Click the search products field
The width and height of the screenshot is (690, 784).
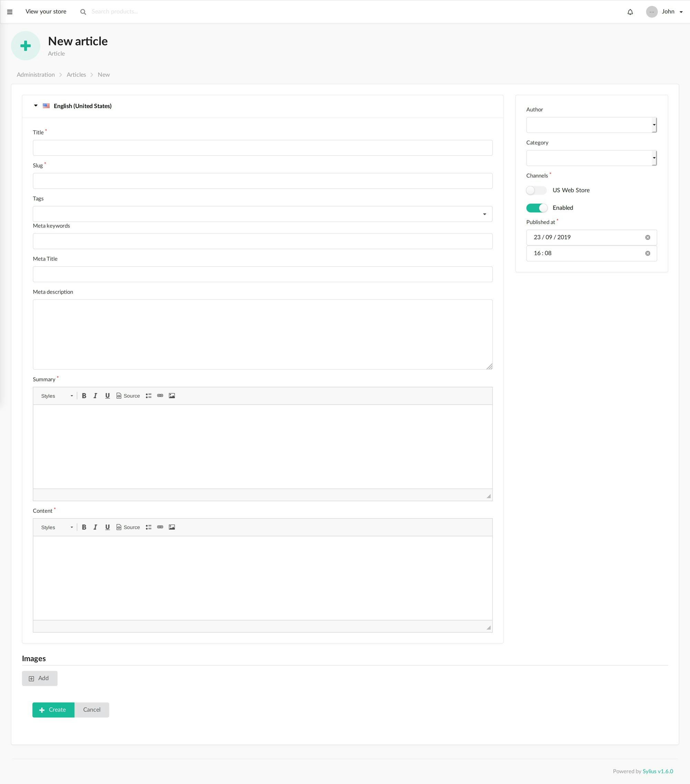click(115, 11)
